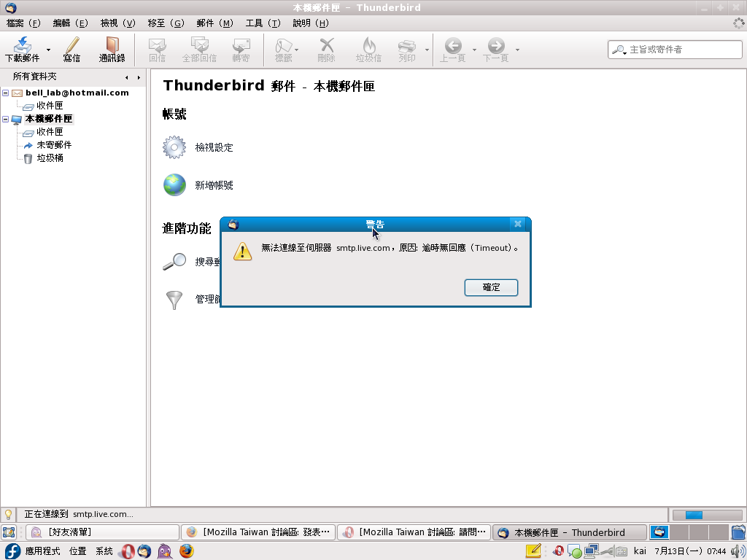
Task: Select the 本機郵件匣 local folders item
Action: point(49,119)
